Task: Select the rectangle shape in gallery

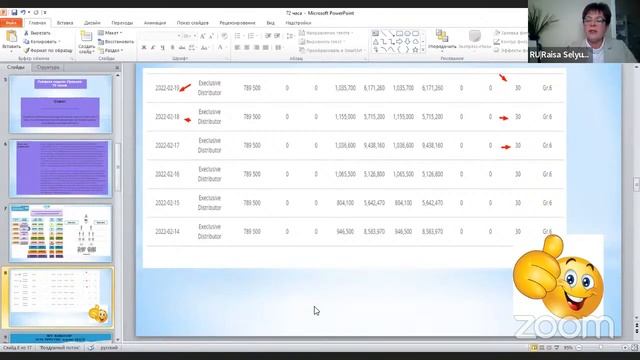Action: coord(399,33)
